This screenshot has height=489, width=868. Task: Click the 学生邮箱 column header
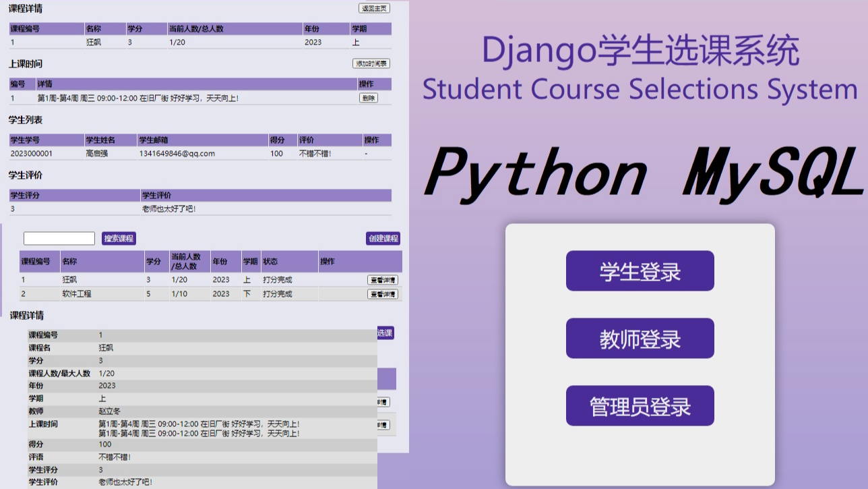(x=154, y=140)
